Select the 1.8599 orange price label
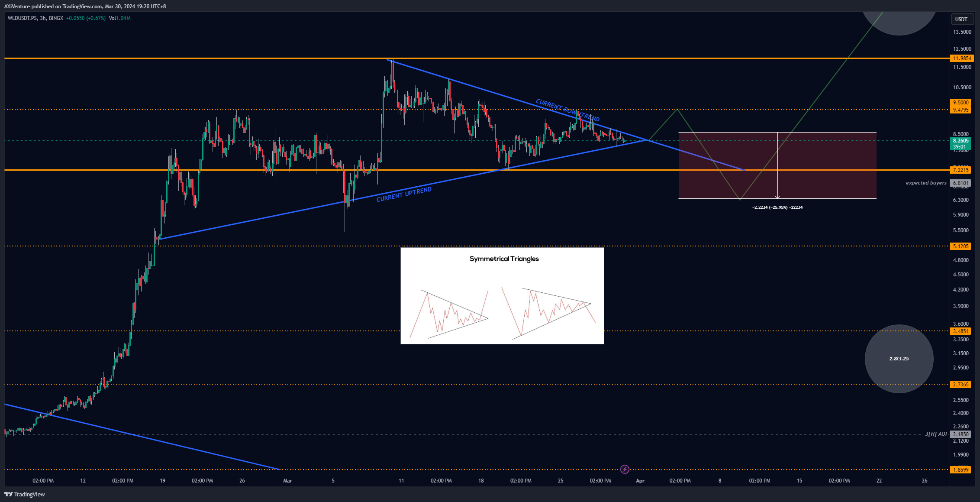 (961, 470)
